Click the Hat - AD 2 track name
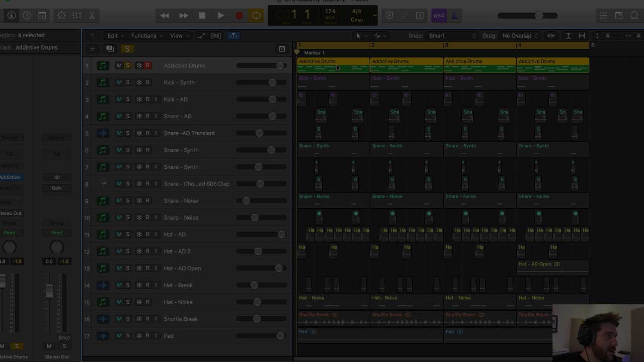 click(x=177, y=251)
